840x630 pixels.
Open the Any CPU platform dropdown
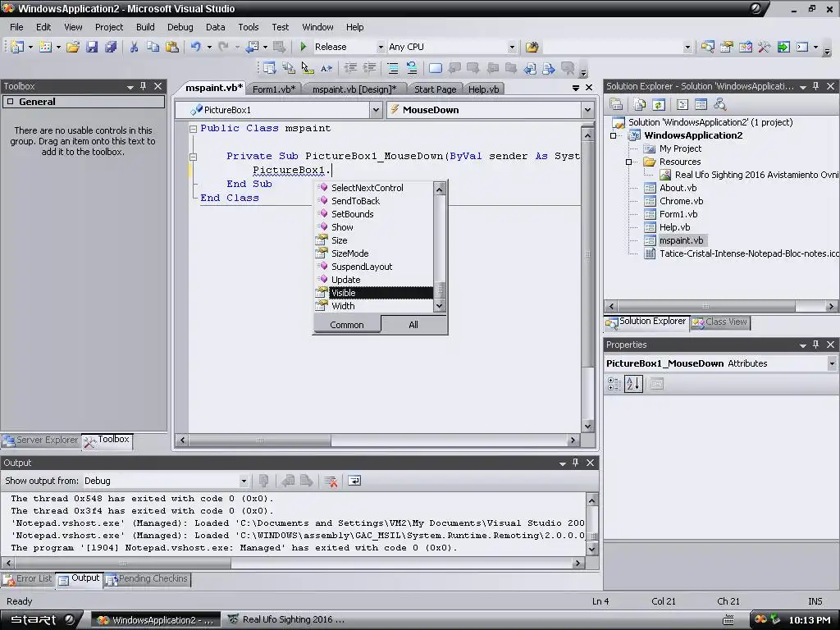512,47
